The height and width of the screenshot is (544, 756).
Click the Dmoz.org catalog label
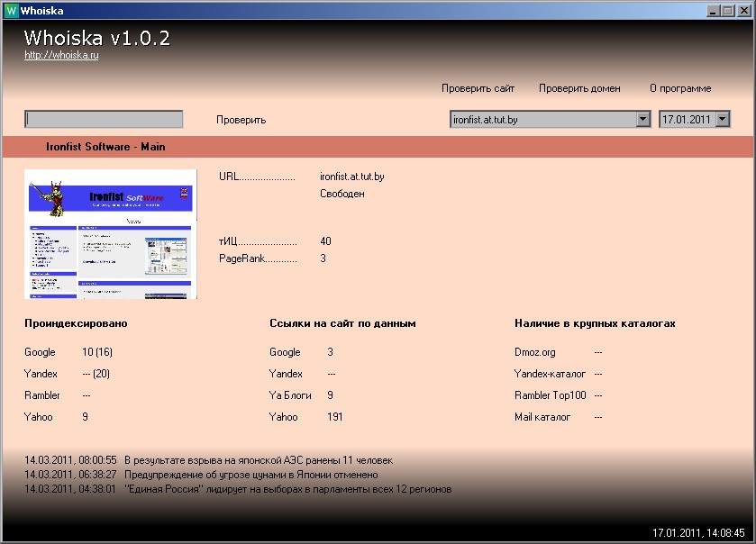click(534, 352)
